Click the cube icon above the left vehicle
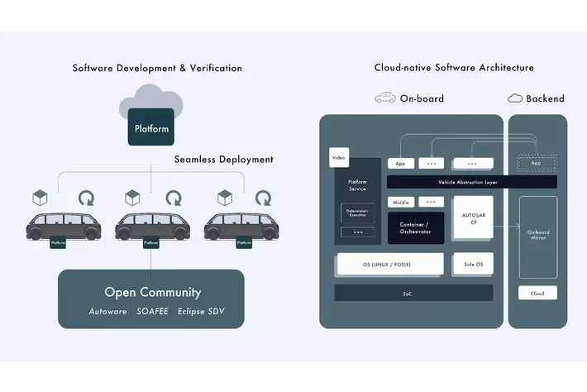Screen dimensions: 587x392 41,198
